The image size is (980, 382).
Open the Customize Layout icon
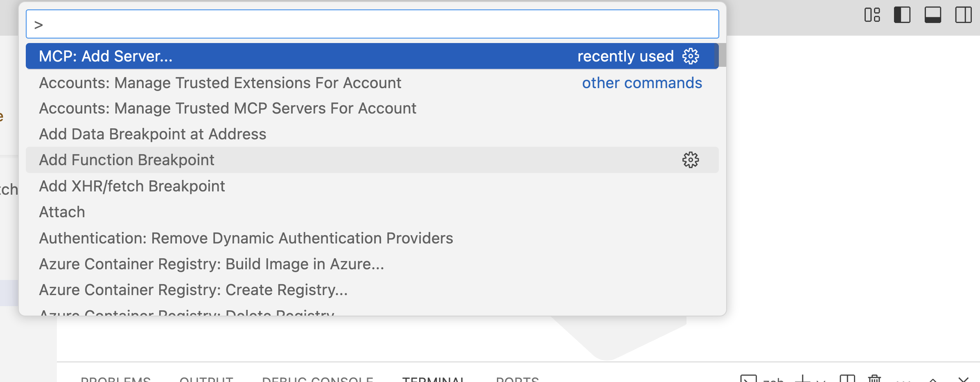tap(872, 15)
